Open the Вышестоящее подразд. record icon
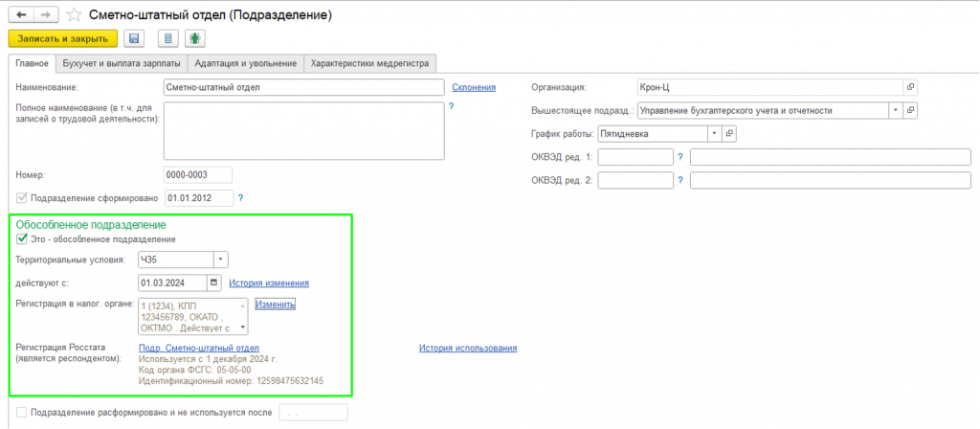This screenshot has height=429, width=980. [911, 111]
